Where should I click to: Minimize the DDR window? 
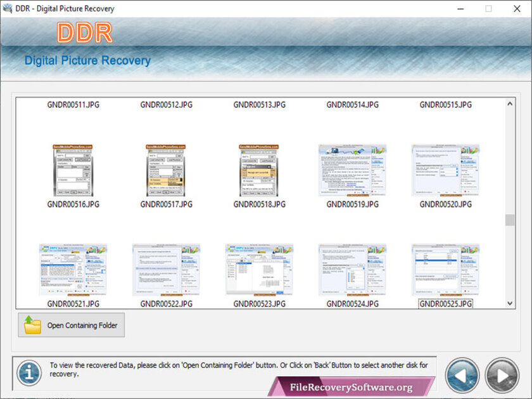(460, 9)
